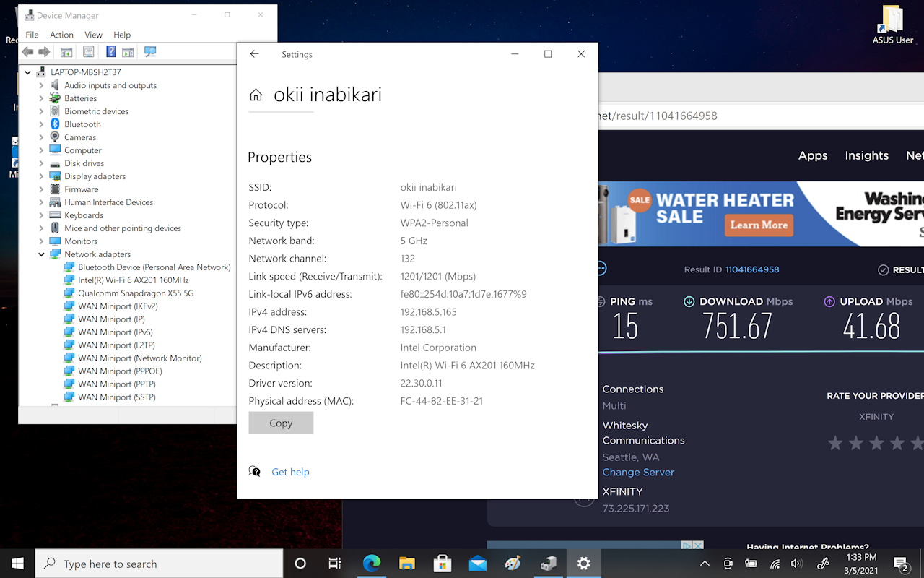This screenshot has height=578, width=924.
Task: Select Intel(R) Wi-Fi 6 AX201 160MHz adapter
Action: pos(134,280)
